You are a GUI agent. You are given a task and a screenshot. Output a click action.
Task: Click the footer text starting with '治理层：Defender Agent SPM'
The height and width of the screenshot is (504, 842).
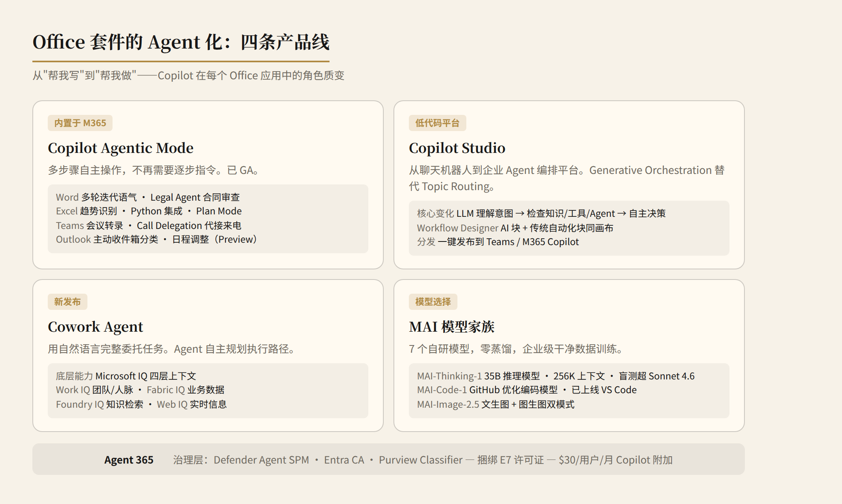click(423, 460)
